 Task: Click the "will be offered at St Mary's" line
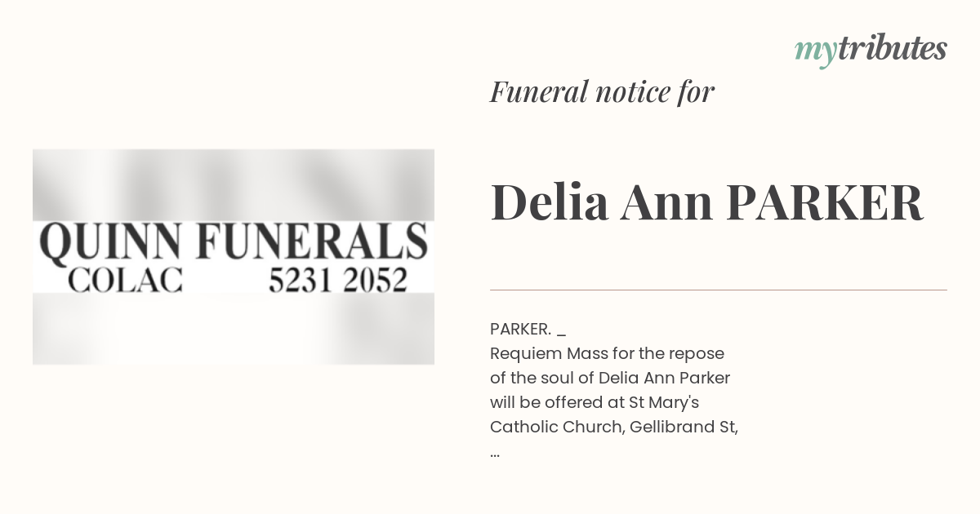[x=596, y=402]
